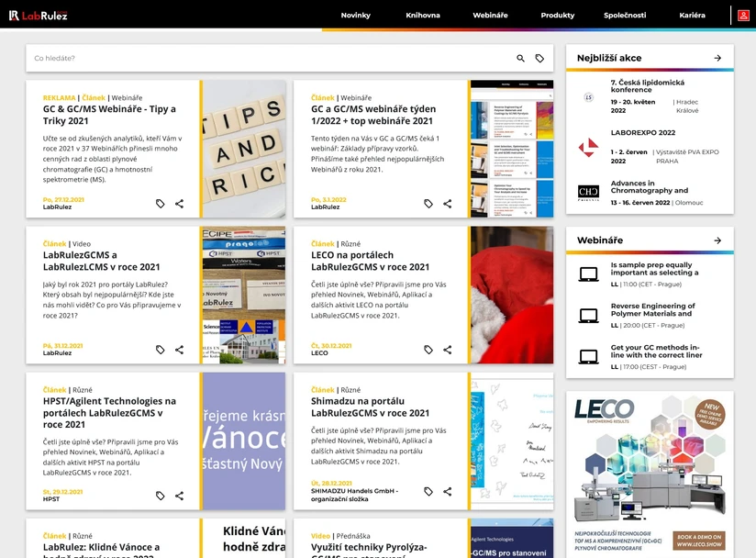Image resolution: width=756 pixels, height=558 pixels.
Task: Open the Novinky menu item
Action: pyautogui.click(x=355, y=16)
